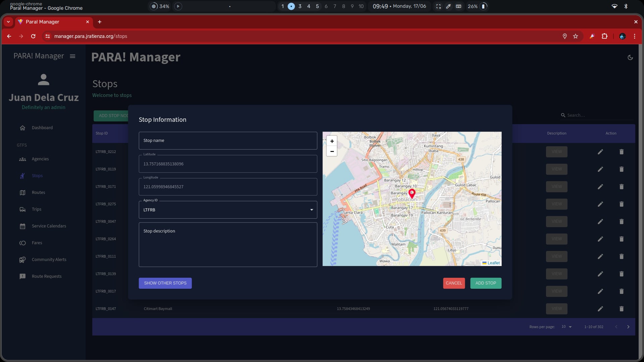Open Route Requests in the sidebar
Image resolution: width=644 pixels, height=362 pixels.
pyautogui.click(x=47, y=276)
